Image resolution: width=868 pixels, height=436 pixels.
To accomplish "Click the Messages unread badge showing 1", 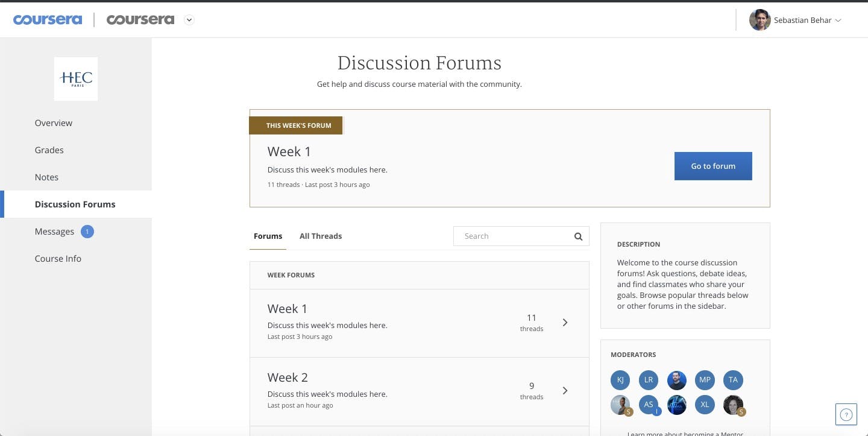I will click(87, 232).
